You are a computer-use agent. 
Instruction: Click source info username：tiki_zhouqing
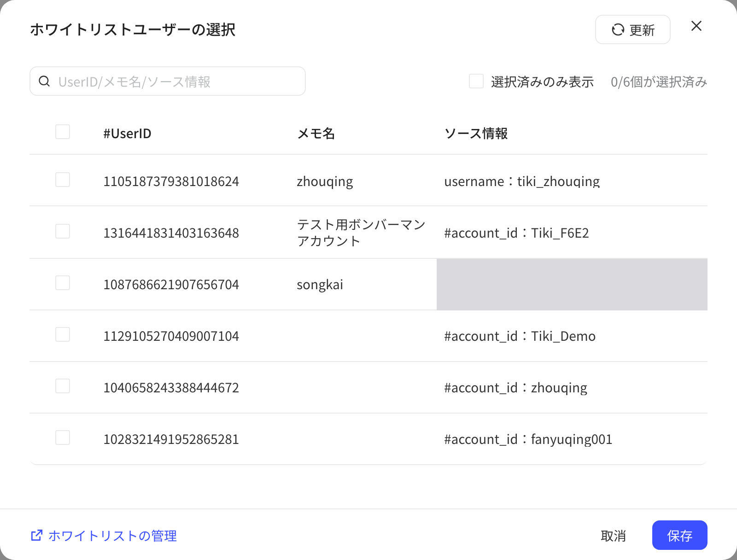coord(522,181)
